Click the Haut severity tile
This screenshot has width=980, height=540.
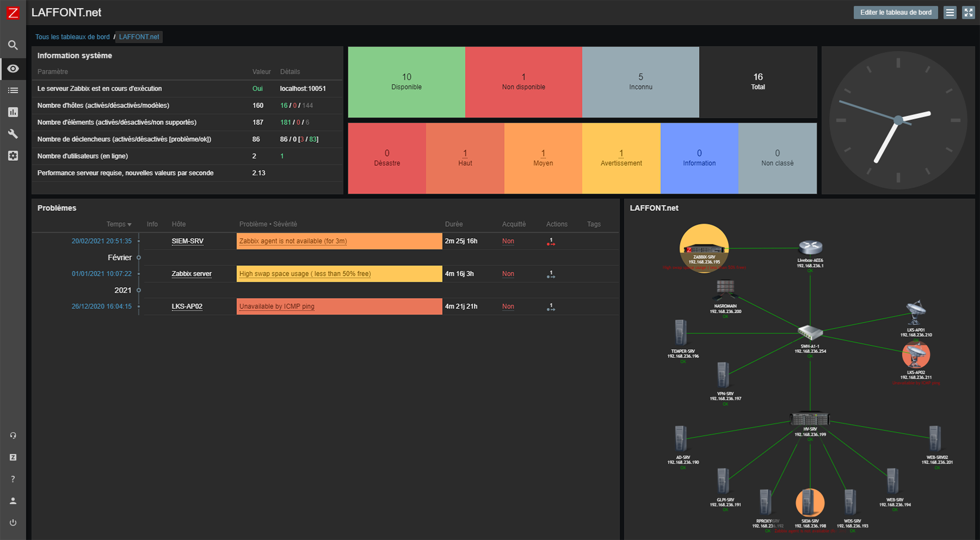465,158
